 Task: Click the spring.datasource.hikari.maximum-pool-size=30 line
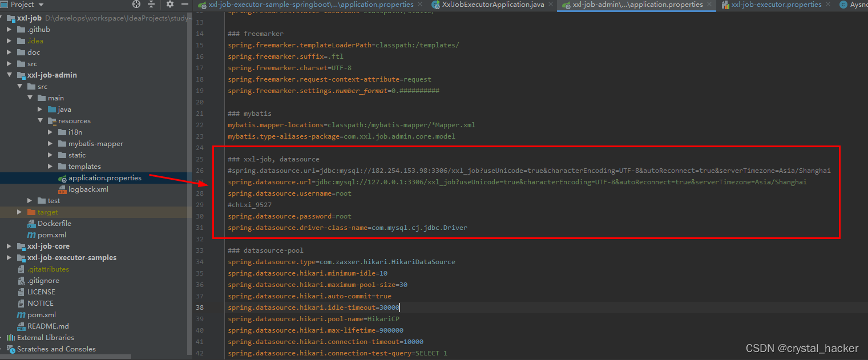(x=317, y=285)
